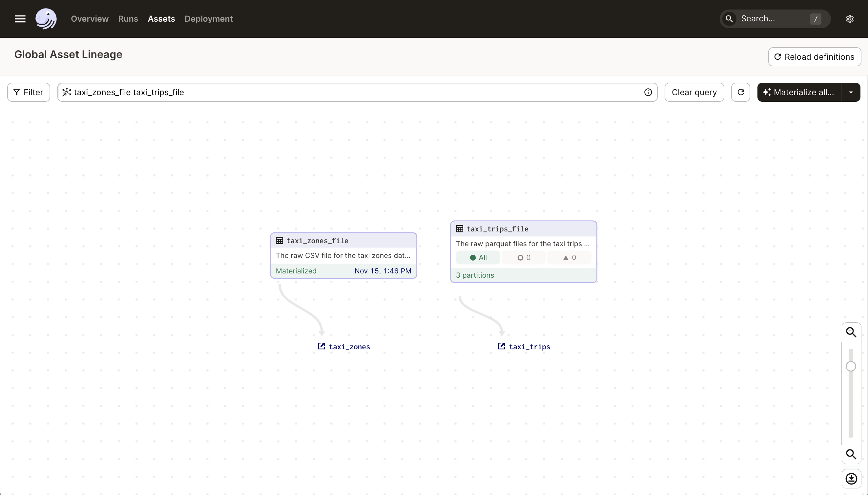Click the filter funnel icon
868x495 pixels.
coord(17,92)
